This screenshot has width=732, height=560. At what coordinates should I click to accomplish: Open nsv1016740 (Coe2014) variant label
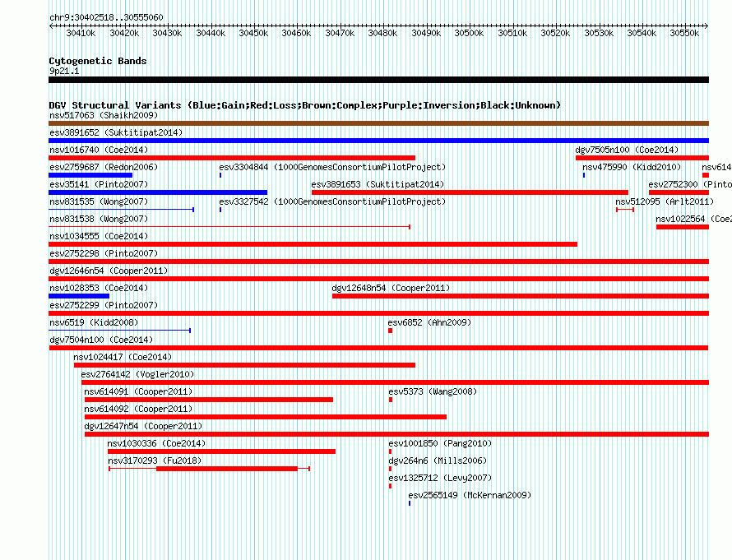(x=99, y=150)
